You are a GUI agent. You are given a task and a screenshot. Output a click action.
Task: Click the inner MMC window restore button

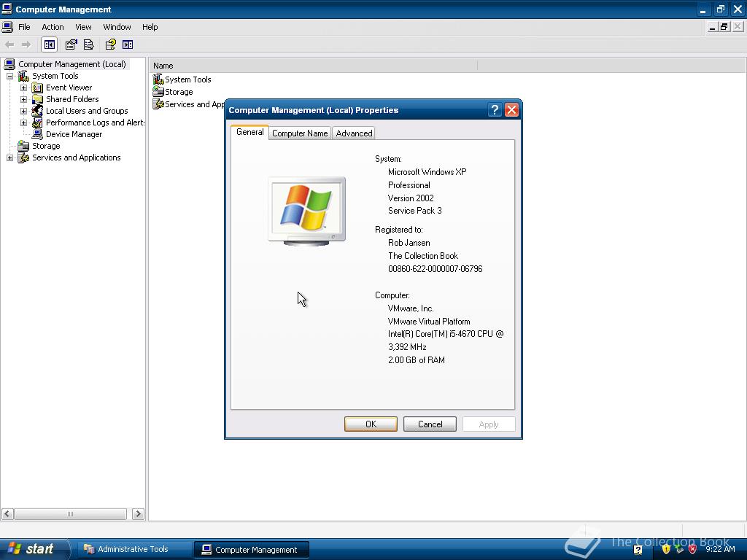(x=724, y=27)
